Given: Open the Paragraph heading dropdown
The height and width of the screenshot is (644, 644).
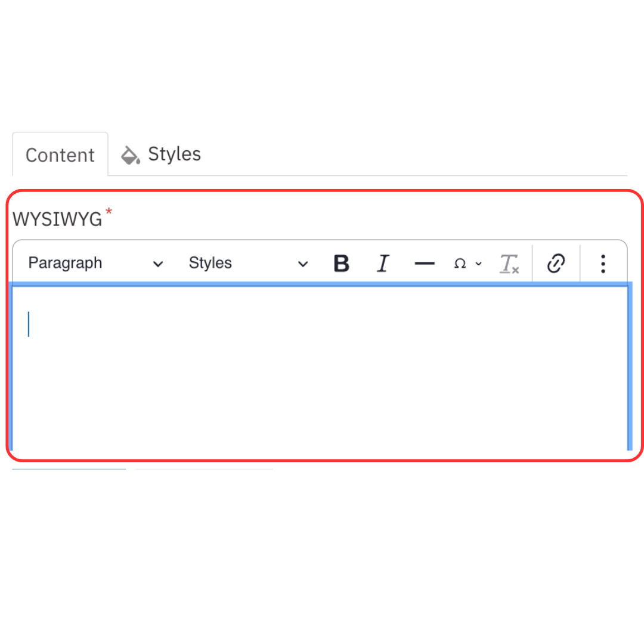Looking at the screenshot, I should click(x=95, y=264).
